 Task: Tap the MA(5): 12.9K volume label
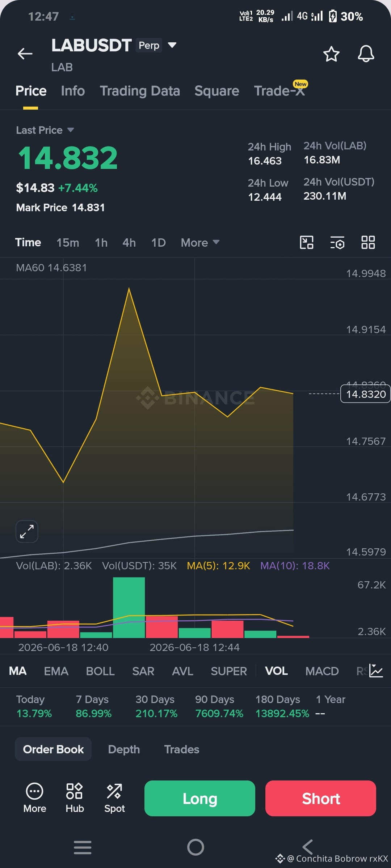[218, 566]
